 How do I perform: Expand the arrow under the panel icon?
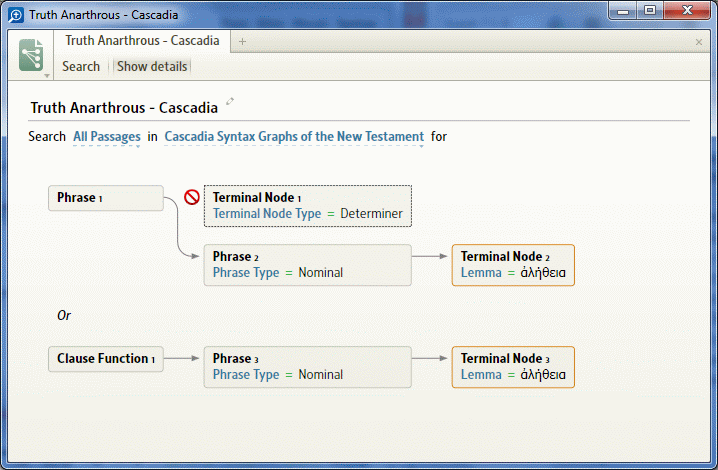[x=47, y=76]
